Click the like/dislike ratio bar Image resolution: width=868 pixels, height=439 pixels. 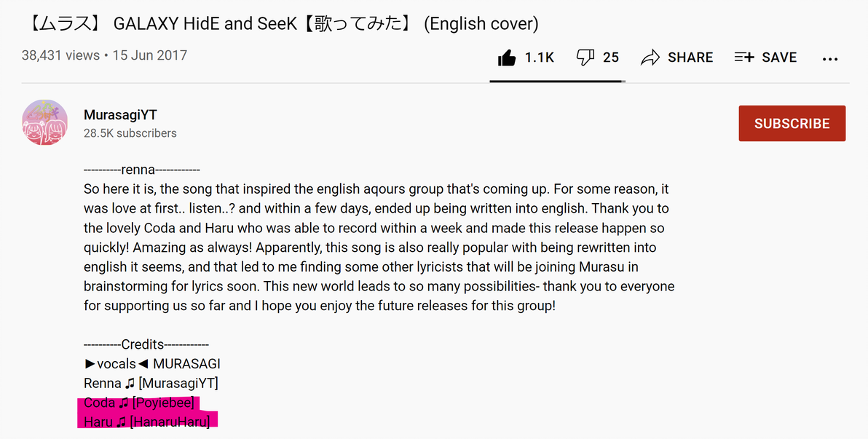pos(557,82)
